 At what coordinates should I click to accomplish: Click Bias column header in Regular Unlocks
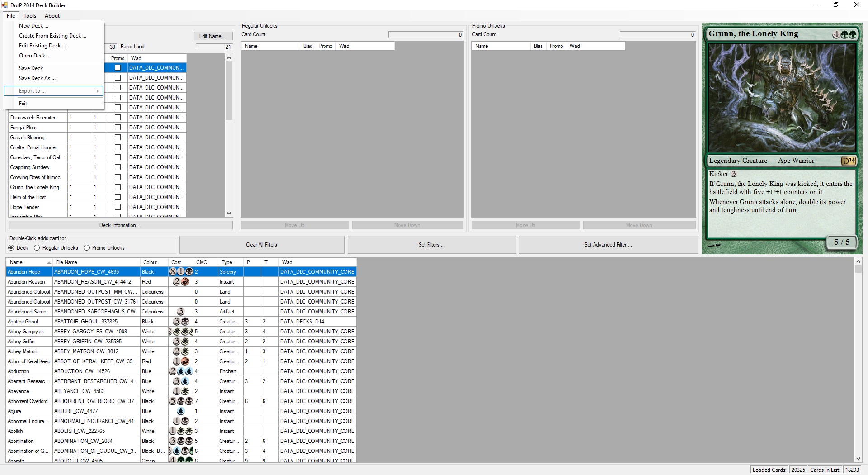pyautogui.click(x=308, y=46)
